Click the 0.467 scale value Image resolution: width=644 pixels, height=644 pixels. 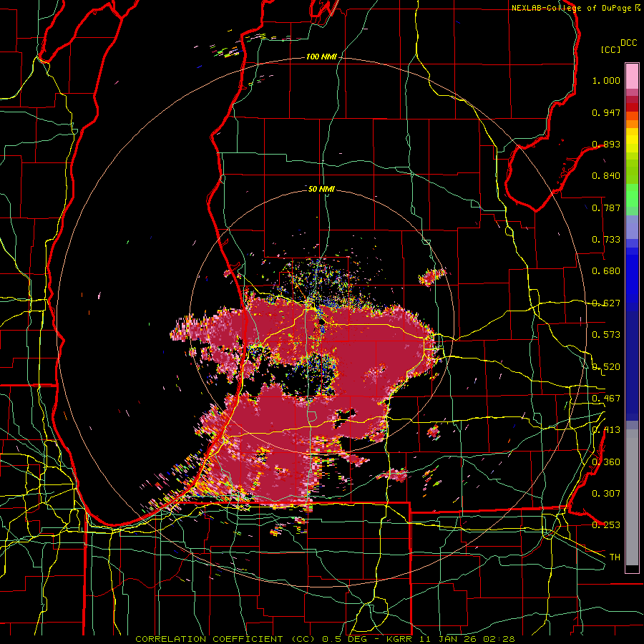coord(606,399)
